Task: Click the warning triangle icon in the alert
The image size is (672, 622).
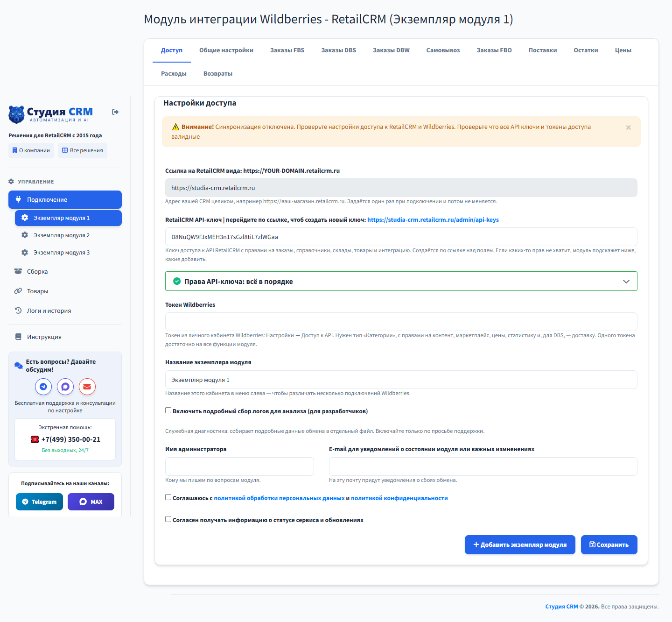Action: [x=175, y=127]
